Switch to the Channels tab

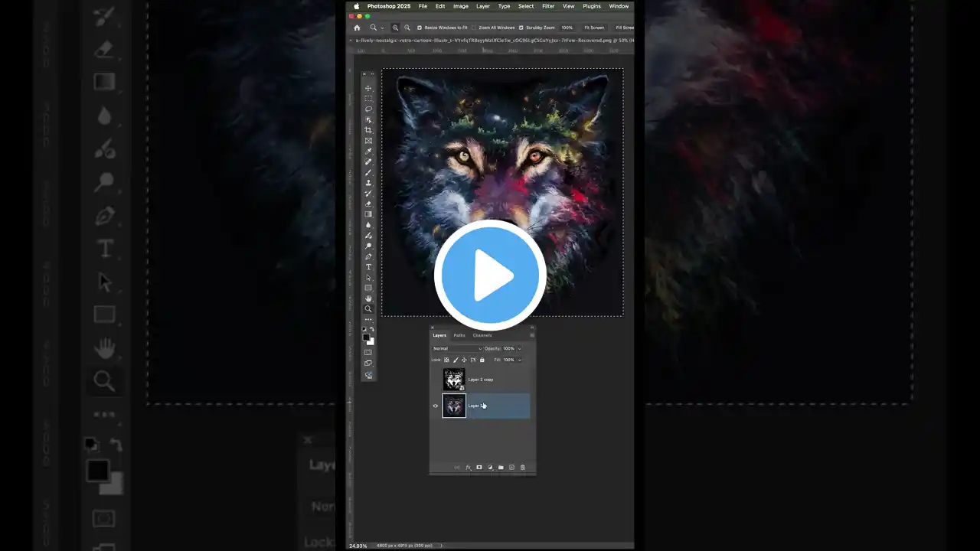[482, 335]
